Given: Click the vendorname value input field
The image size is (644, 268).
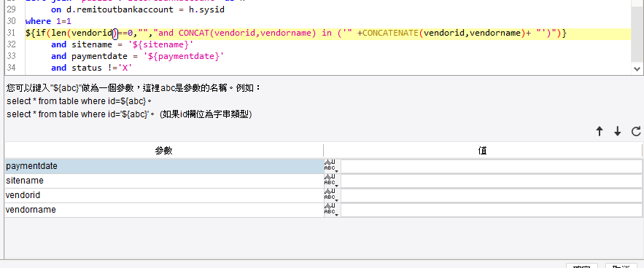Looking at the screenshot, I should click(492, 210).
